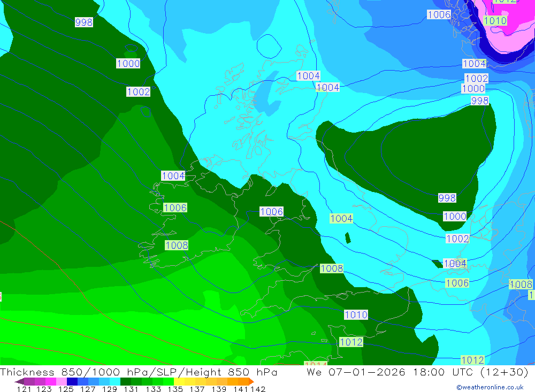This screenshot has height=392, width=535.
Task: Click the '1010' label in the pink area
Action: pos(495,21)
